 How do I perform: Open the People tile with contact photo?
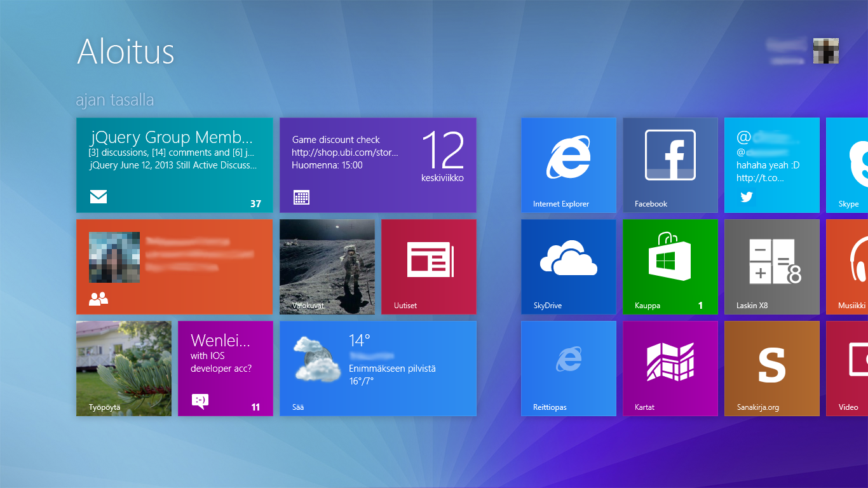175,267
